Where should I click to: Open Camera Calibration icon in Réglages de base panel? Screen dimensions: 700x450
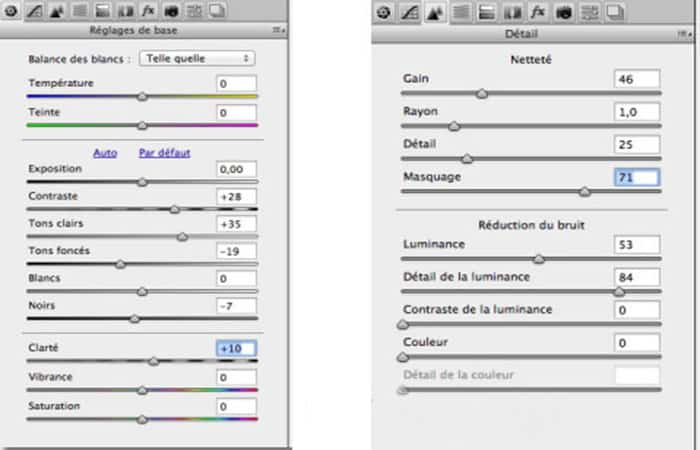[171, 11]
